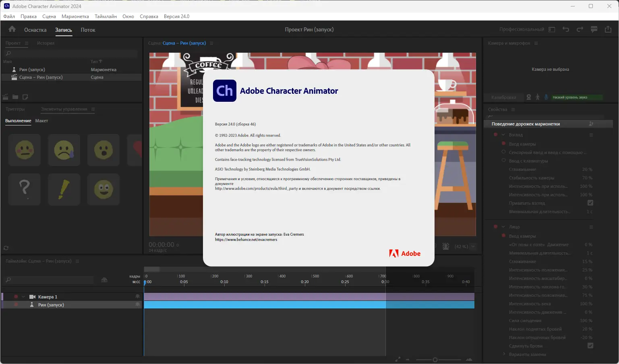Click the workspace layout icon beside Профессиональный

(552, 29)
